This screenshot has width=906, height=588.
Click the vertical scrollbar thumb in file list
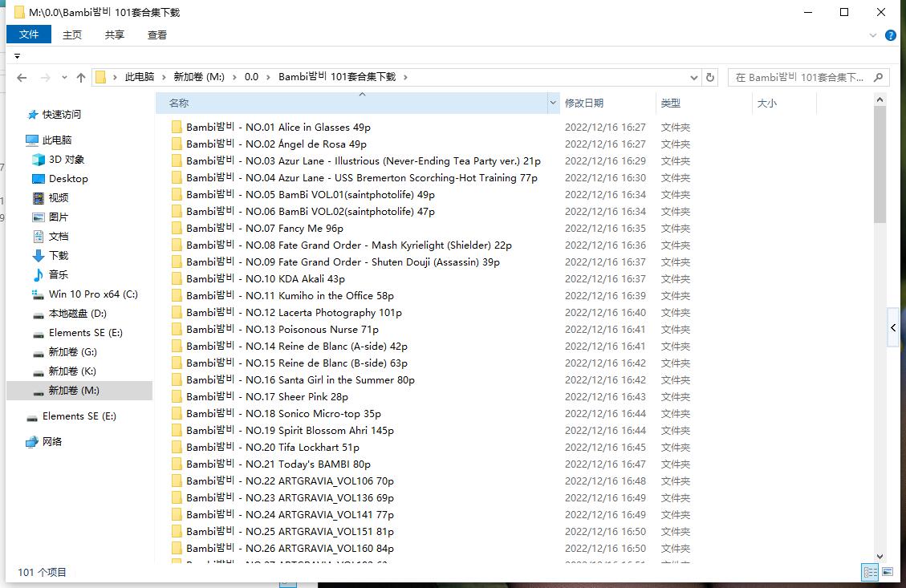[880, 164]
